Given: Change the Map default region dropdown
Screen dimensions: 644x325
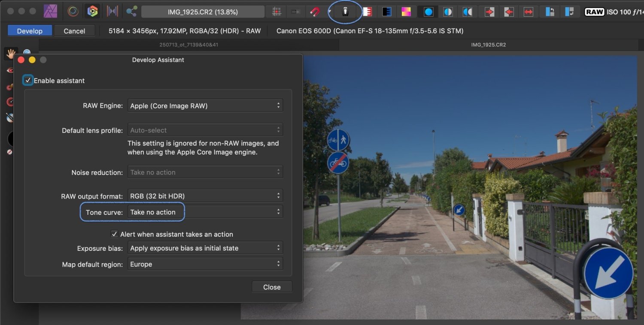Looking at the screenshot, I should 205,264.
